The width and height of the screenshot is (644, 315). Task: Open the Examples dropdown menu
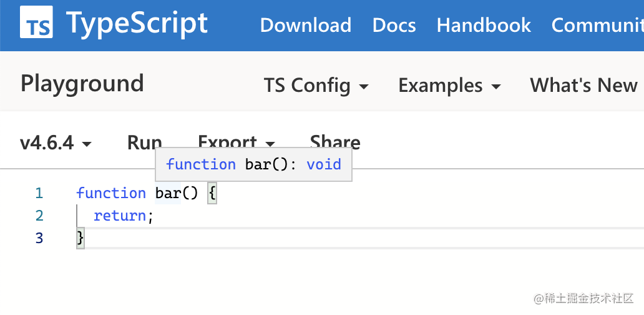pyautogui.click(x=449, y=86)
